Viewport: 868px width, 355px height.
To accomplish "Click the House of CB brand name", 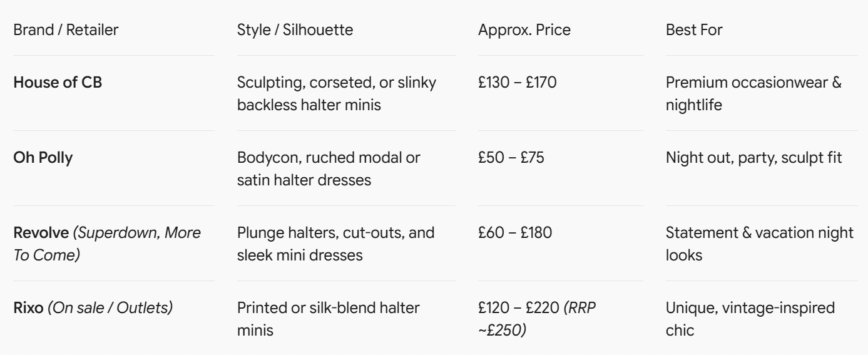I will coord(57,83).
